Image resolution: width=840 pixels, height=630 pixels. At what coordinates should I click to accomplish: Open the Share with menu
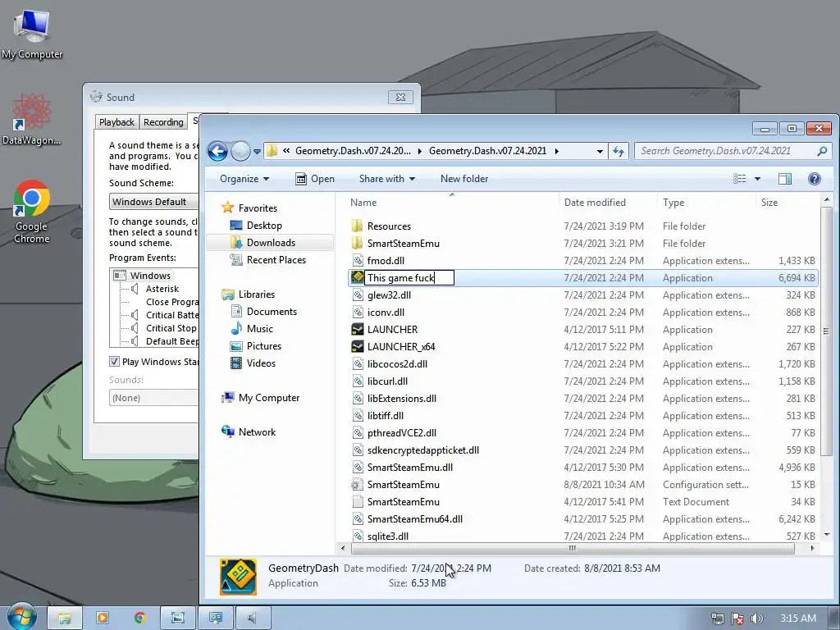coord(387,179)
